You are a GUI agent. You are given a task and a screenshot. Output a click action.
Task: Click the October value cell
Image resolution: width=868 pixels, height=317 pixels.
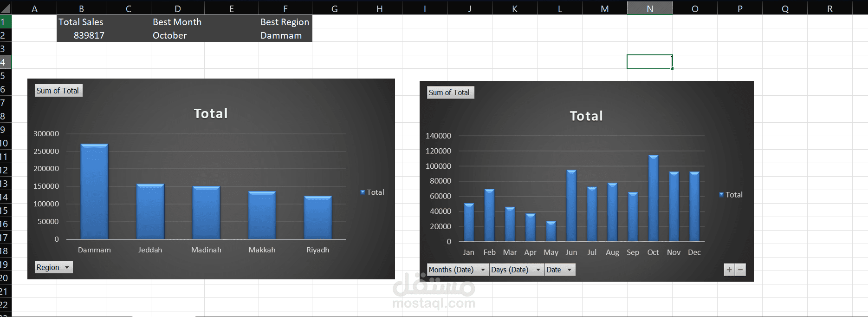[178, 35]
